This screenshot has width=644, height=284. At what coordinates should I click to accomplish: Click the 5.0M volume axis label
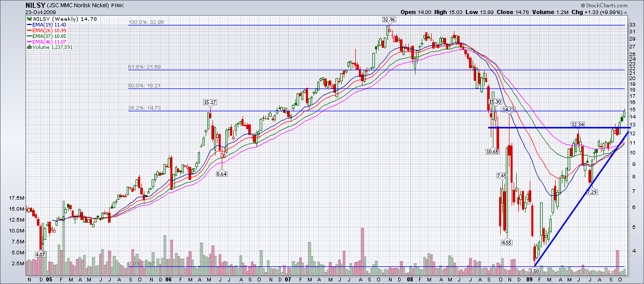pos(17,253)
